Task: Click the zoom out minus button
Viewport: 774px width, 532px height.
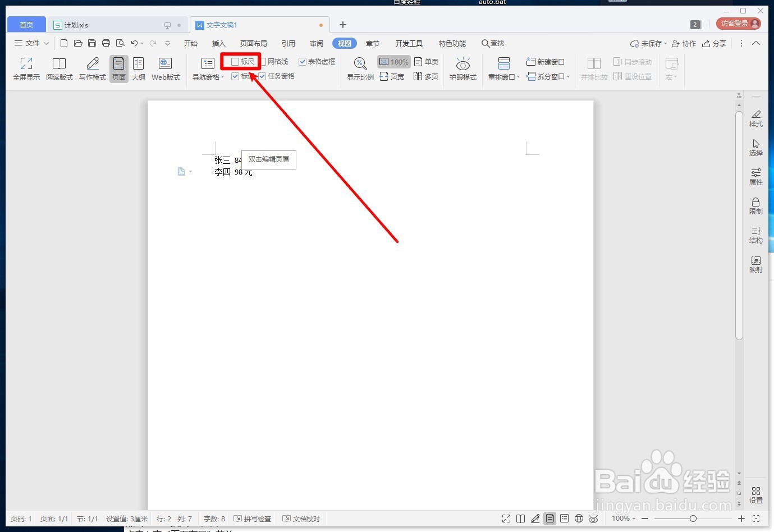Action: coord(645,519)
